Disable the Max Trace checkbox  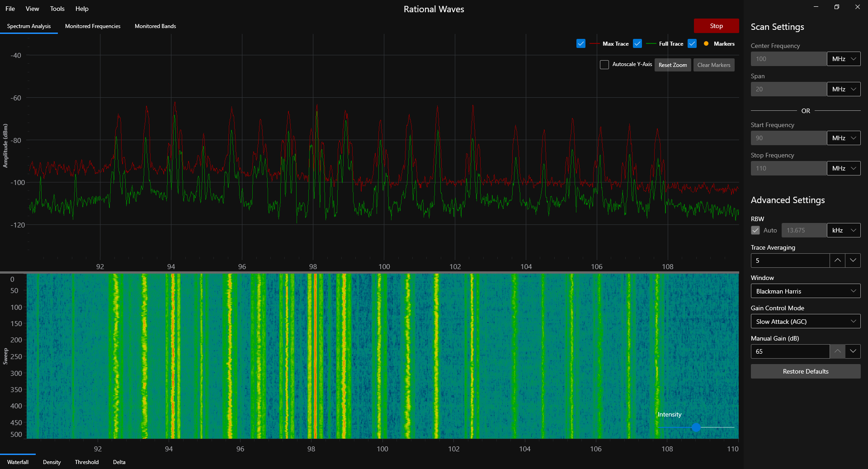point(581,43)
